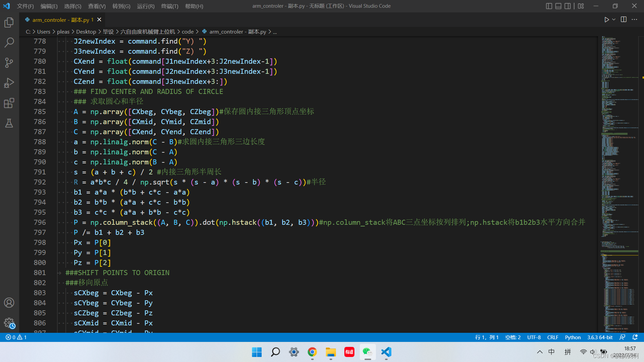Click line number 792 in gutter
This screenshot has height=362, width=644.
[x=40, y=182]
